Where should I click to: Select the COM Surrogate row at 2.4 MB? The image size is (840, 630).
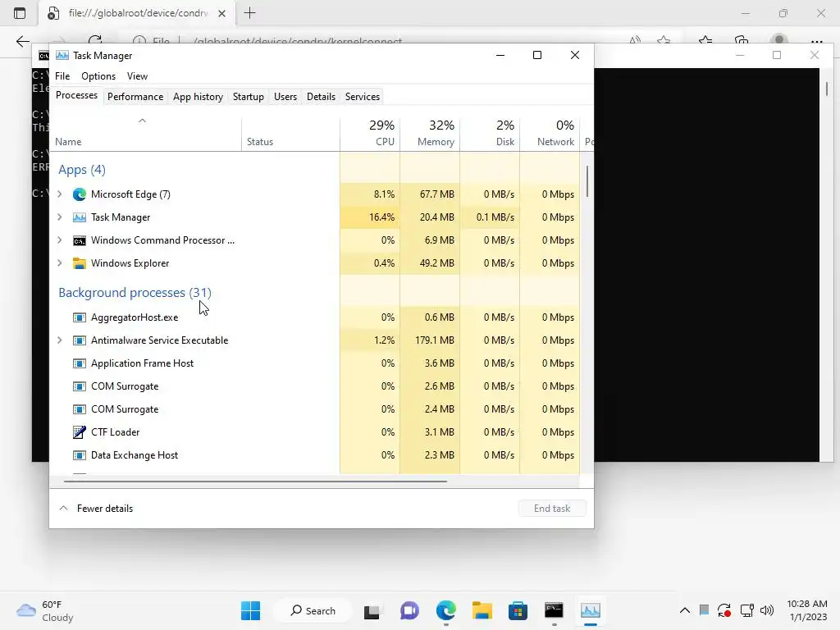(x=314, y=409)
